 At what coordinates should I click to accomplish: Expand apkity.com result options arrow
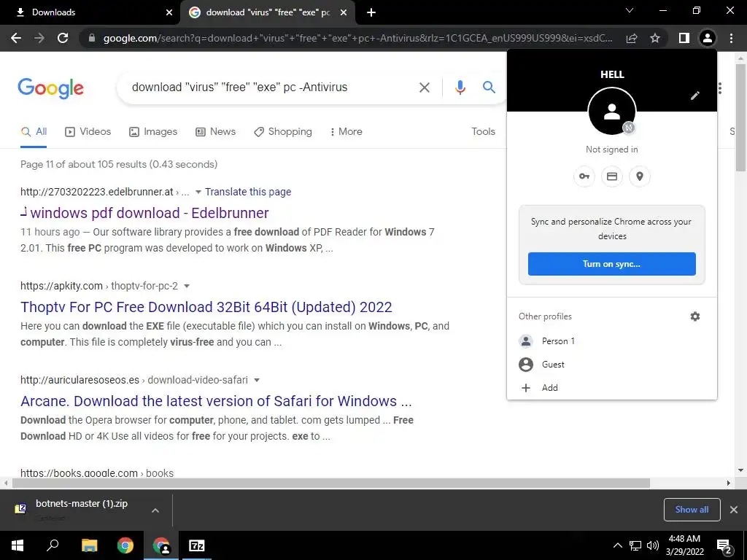click(x=187, y=286)
